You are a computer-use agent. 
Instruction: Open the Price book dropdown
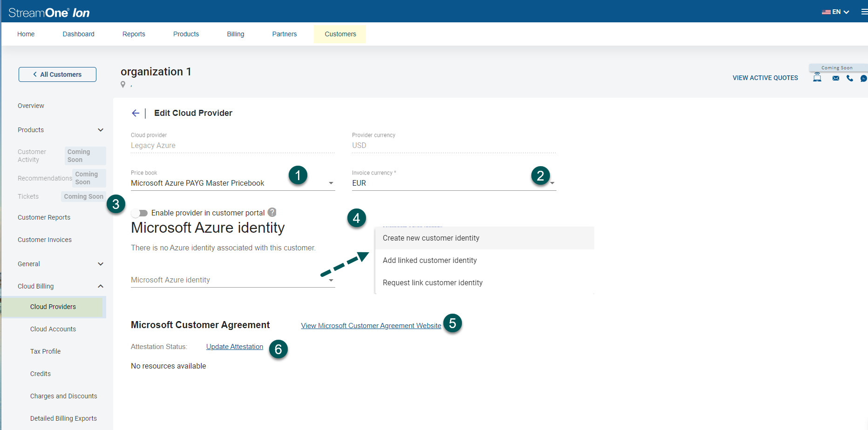coord(233,183)
